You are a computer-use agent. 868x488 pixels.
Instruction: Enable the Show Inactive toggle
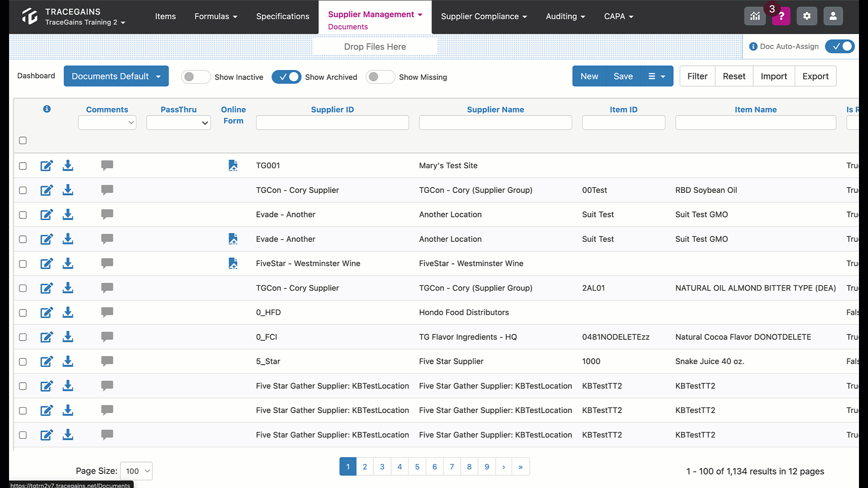pyautogui.click(x=195, y=77)
